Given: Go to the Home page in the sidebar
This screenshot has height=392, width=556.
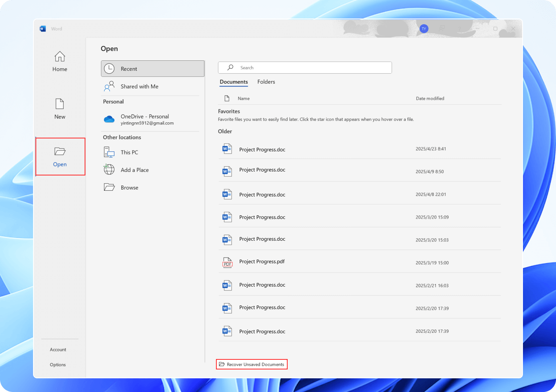Looking at the screenshot, I should pyautogui.click(x=60, y=62).
